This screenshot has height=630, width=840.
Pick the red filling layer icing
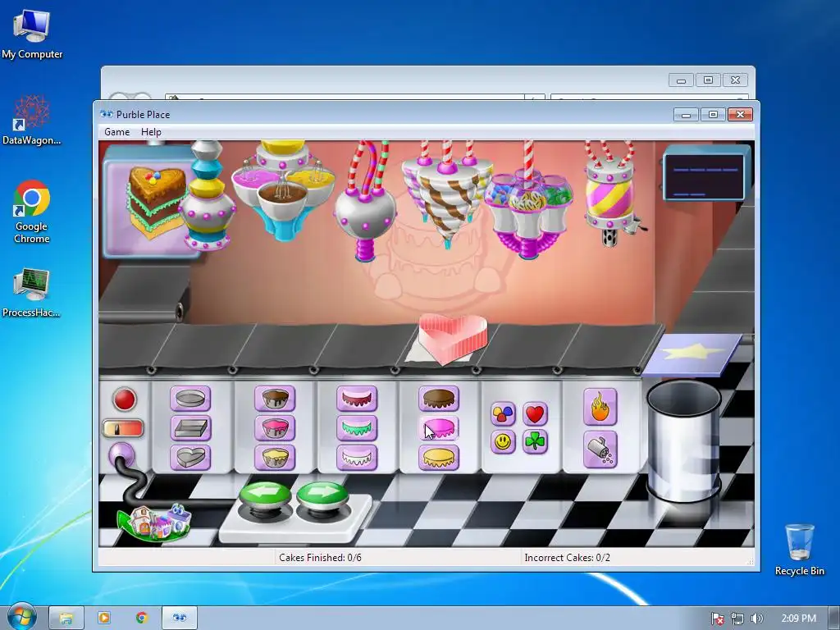357,399
